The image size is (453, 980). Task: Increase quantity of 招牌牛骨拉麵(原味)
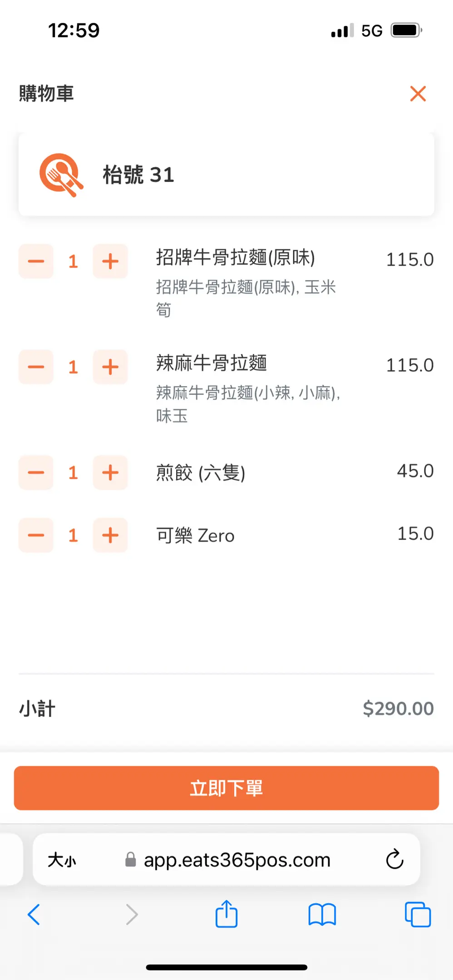pyautogui.click(x=110, y=261)
